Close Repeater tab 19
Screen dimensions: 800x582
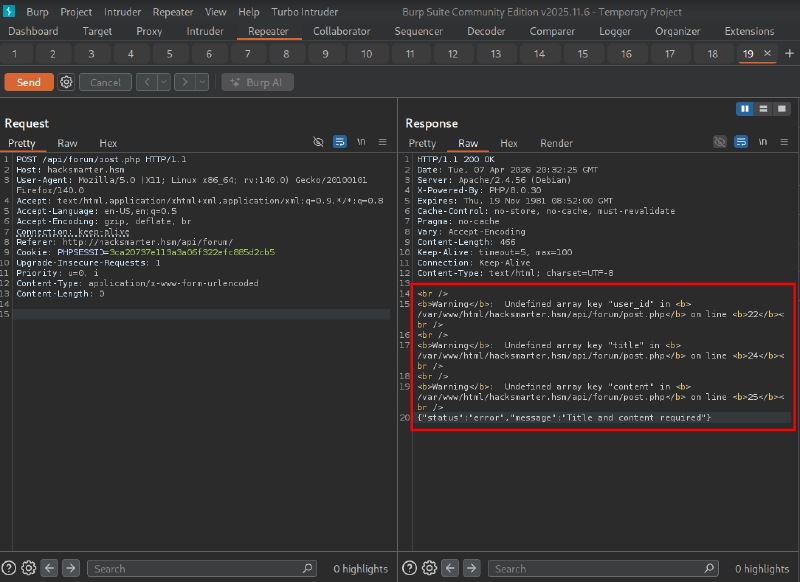pyautogui.click(x=767, y=53)
